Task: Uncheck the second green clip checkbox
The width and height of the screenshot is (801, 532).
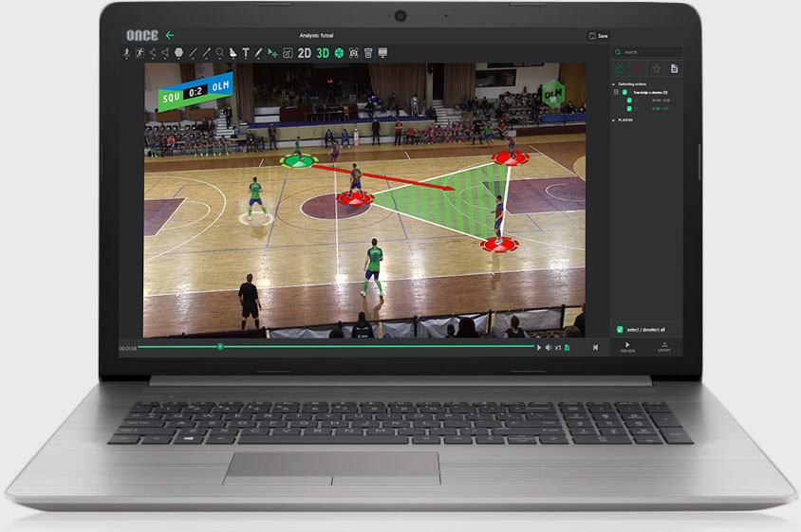Action: pos(629,109)
